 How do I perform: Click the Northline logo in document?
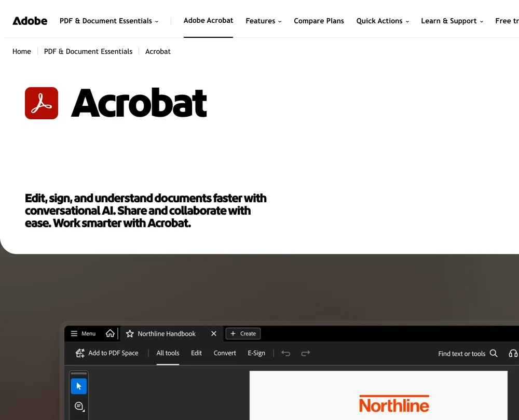point(394,404)
